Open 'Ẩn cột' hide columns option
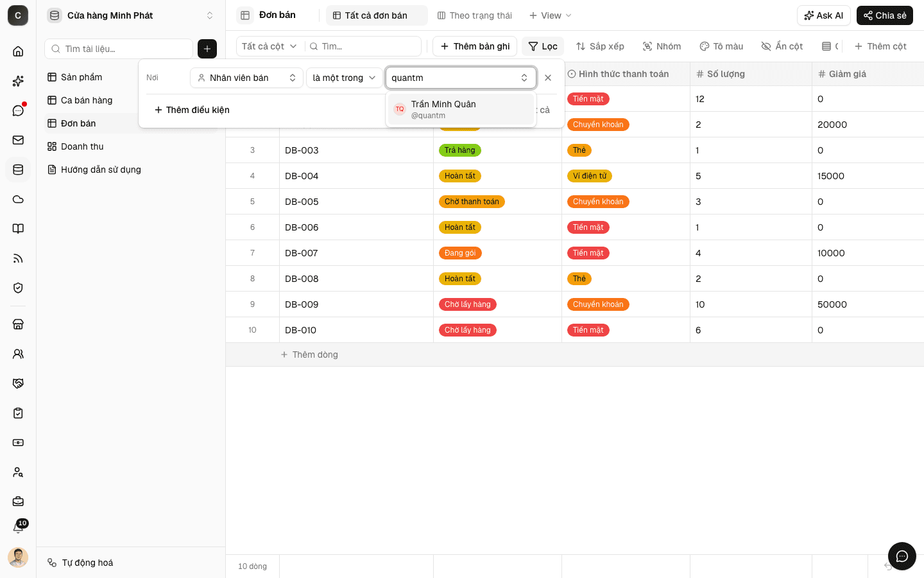The image size is (924, 578). coord(782,46)
